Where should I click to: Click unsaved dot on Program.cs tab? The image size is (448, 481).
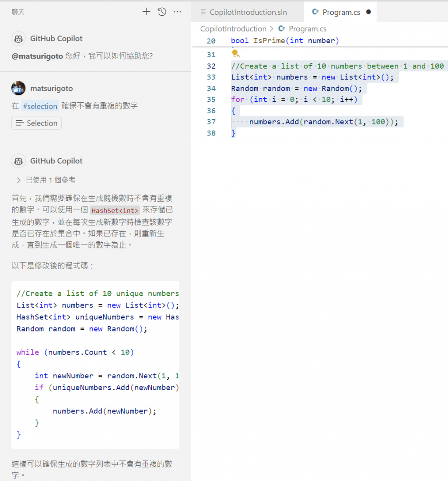pos(368,12)
